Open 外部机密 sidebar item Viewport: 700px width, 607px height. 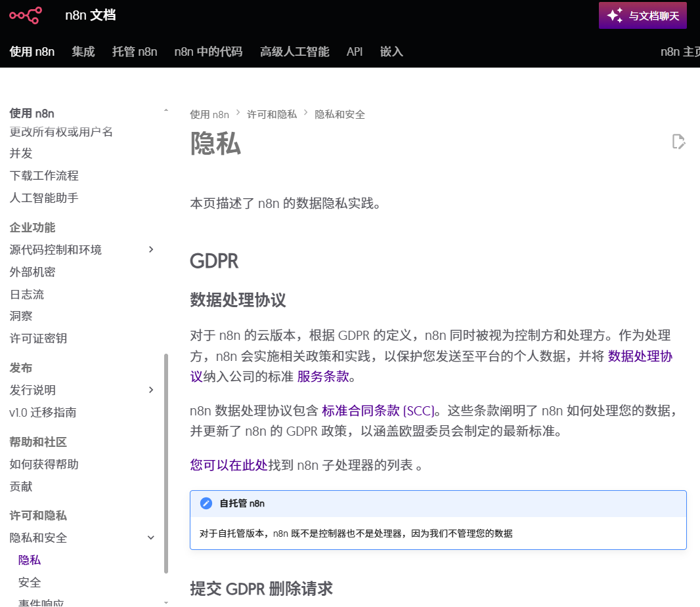32,272
